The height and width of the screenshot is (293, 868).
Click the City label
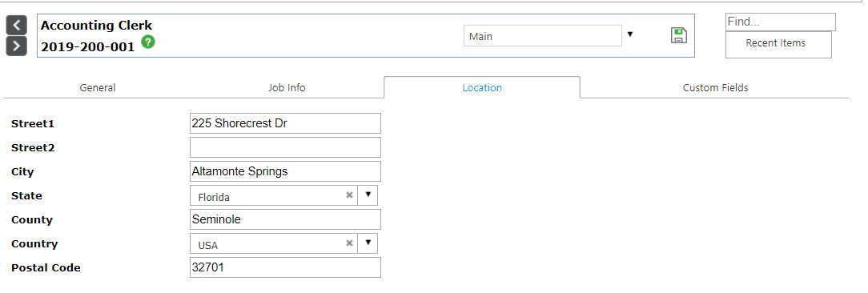click(22, 172)
